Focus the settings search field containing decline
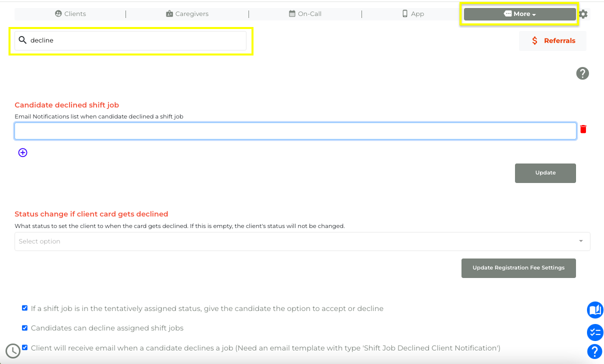This screenshot has width=604, height=364. click(x=130, y=40)
